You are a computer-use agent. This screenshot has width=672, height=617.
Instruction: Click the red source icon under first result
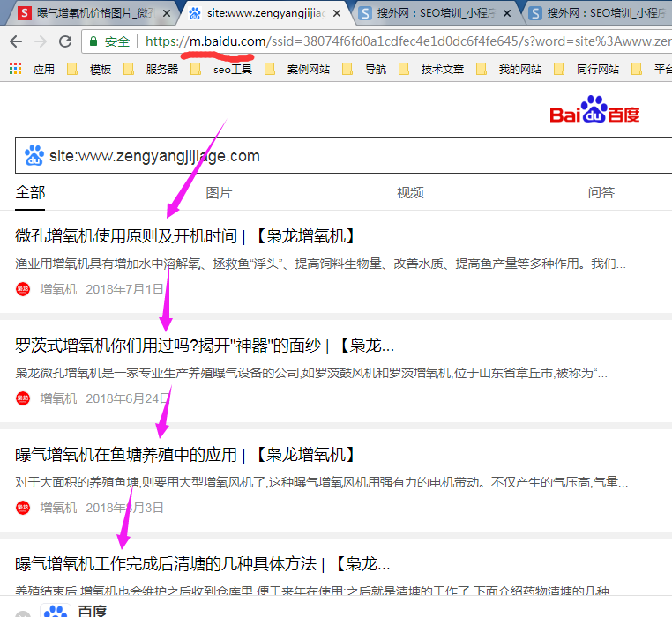[x=23, y=288]
